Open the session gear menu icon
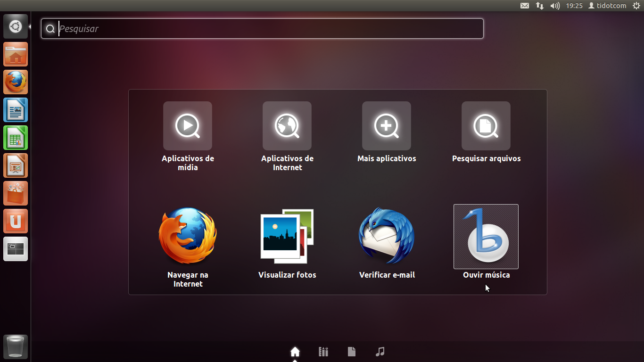This screenshot has height=362, width=644. [x=636, y=6]
